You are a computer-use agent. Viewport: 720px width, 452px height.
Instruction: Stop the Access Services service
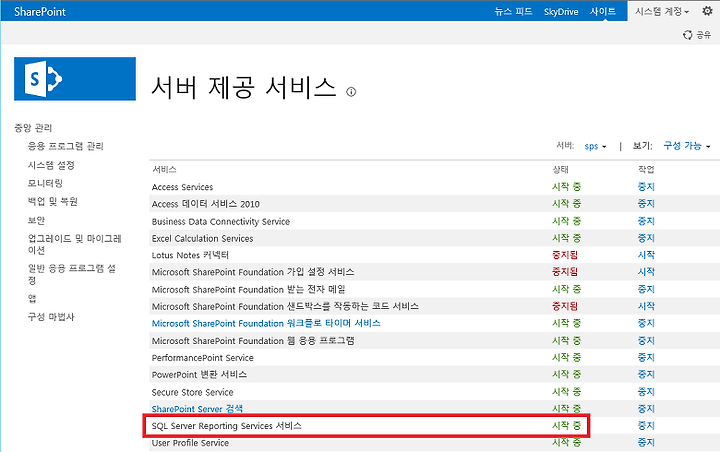tap(646, 186)
